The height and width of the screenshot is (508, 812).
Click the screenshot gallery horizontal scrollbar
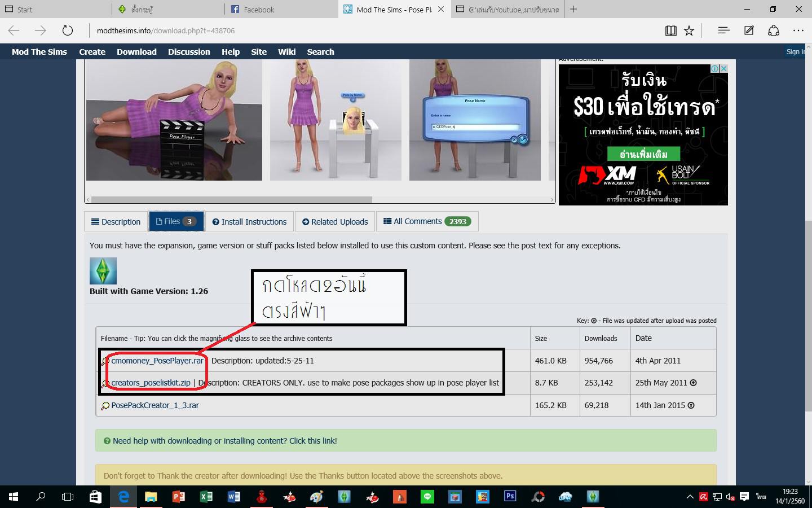(231, 200)
